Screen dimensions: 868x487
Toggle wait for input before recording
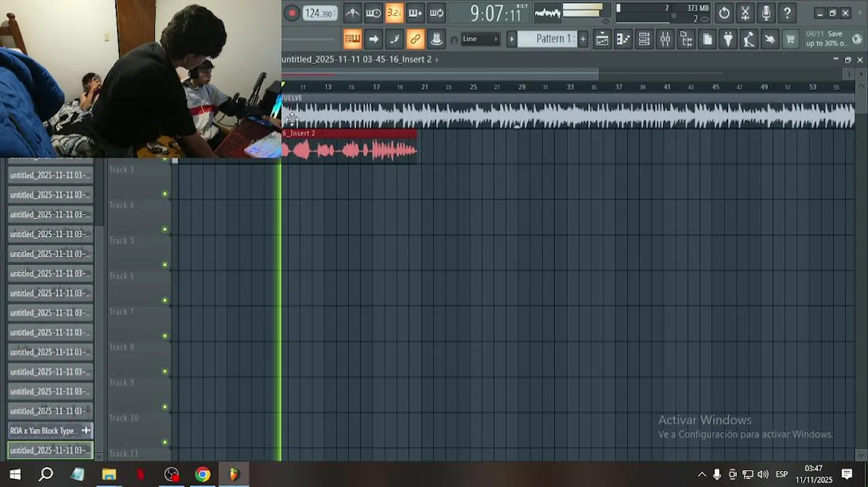click(x=373, y=13)
